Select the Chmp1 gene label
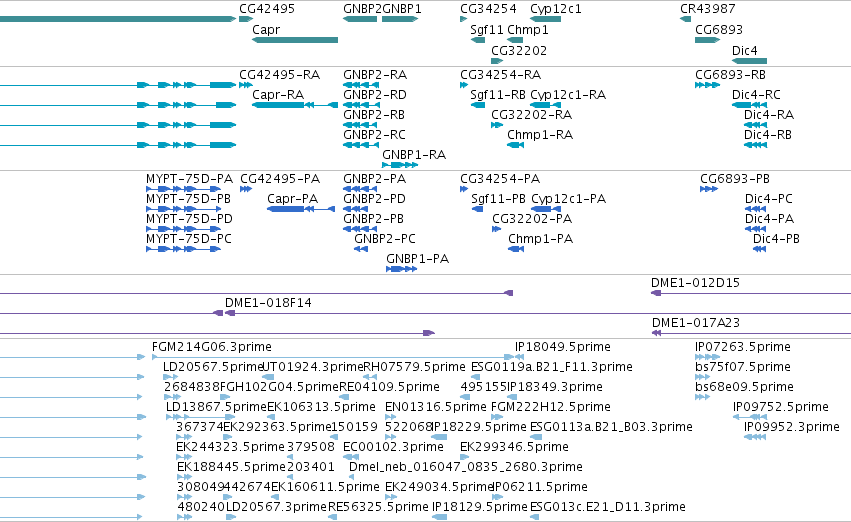The image size is (851, 522). tap(528, 30)
